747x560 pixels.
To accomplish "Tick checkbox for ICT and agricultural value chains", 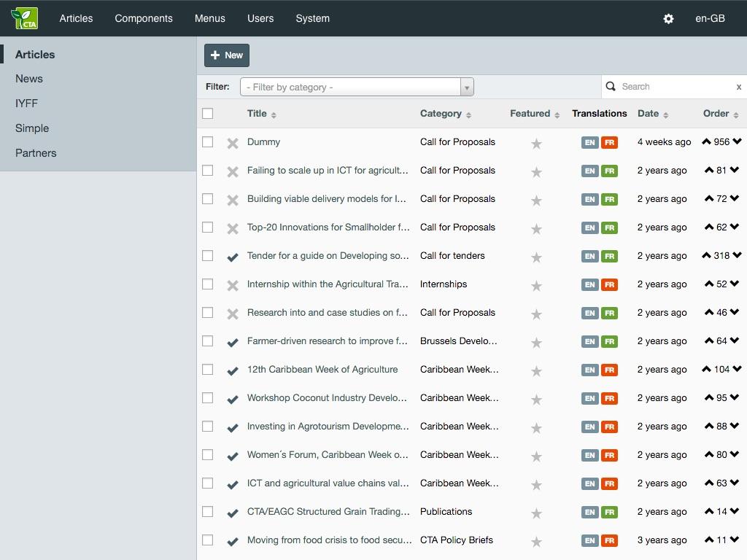I will point(208,483).
